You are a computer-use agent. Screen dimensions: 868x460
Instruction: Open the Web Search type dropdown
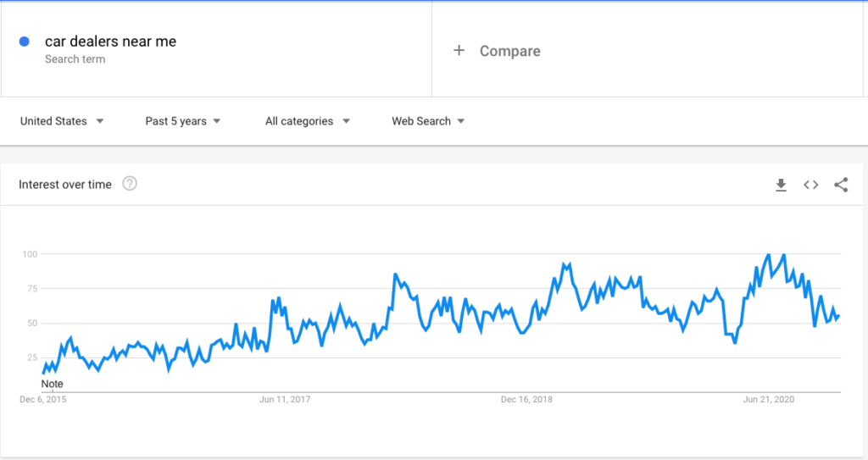[x=428, y=121]
